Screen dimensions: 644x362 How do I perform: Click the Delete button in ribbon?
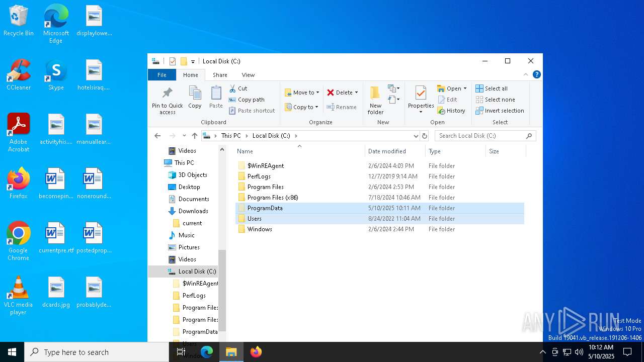click(340, 93)
